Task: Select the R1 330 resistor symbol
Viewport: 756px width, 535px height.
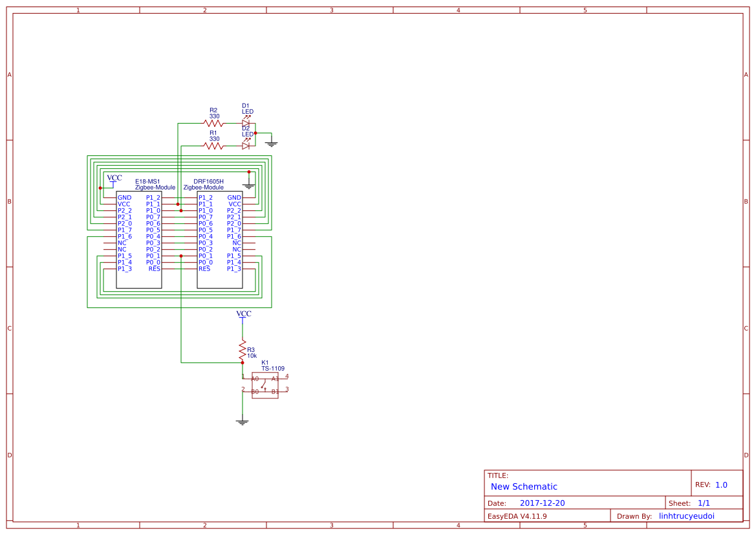Action: [213, 146]
